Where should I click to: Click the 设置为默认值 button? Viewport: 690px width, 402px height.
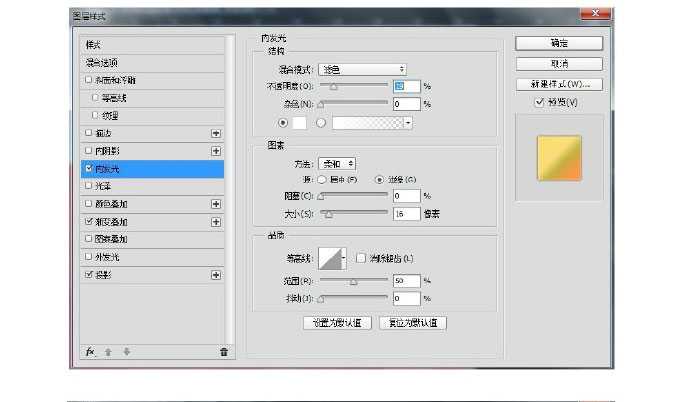click(337, 323)
